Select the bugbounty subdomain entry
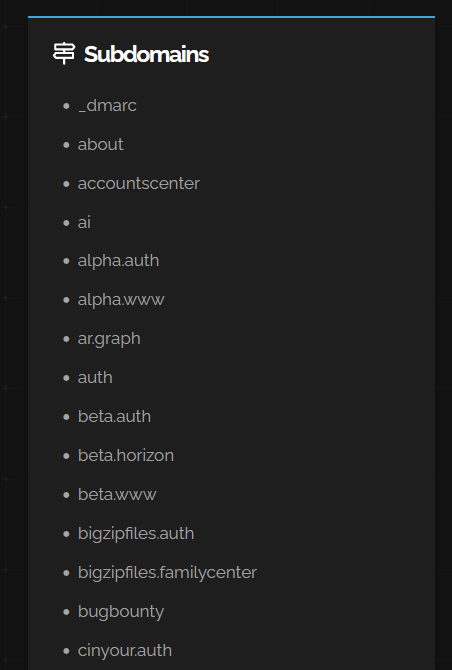 click(x=121, y=611)
